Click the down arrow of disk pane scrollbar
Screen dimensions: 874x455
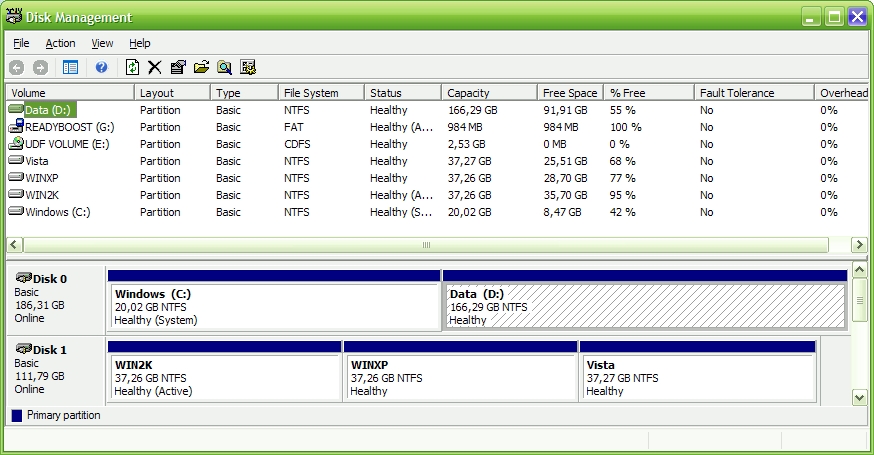860,398
